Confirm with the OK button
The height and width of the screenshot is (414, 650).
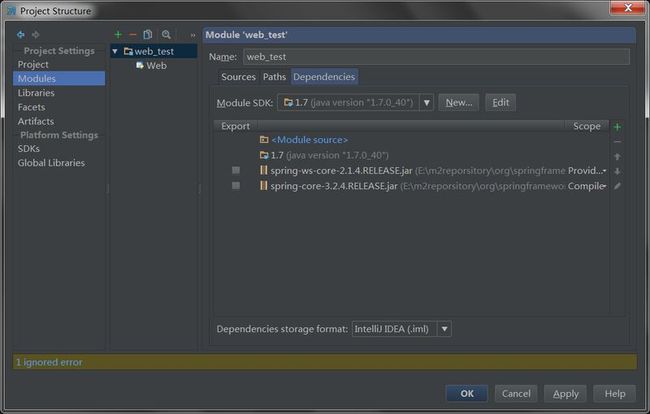(x=467, y=394)
